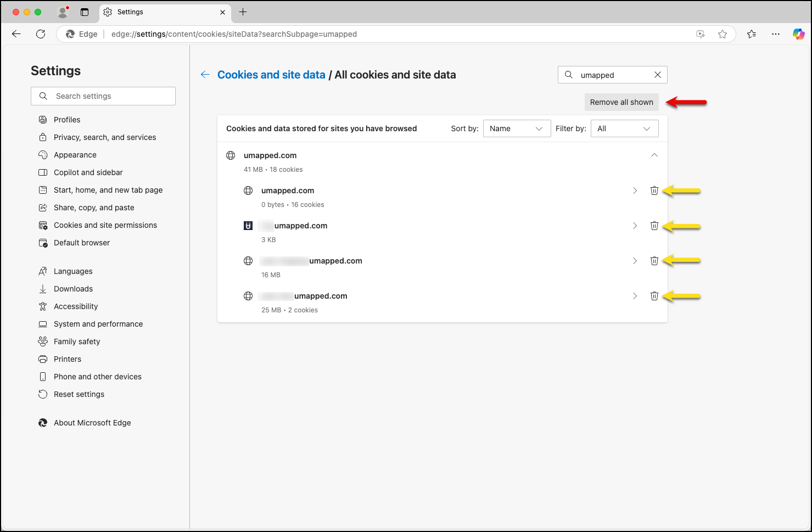Click the read aloud icon in the address bar
Viewport: 812px width, 532px height.
[x=701, y=34]
